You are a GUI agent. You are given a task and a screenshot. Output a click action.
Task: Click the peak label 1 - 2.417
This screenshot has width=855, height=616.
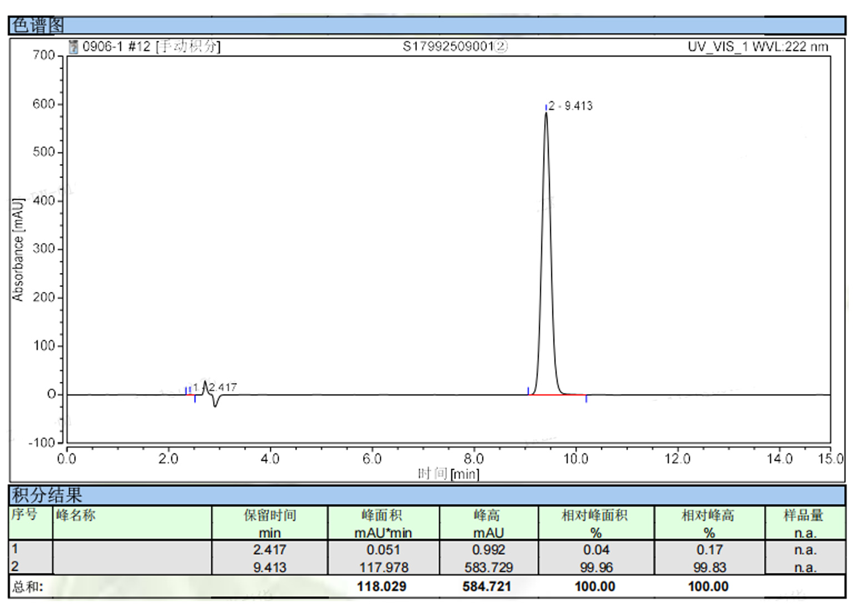click(215, 387)
